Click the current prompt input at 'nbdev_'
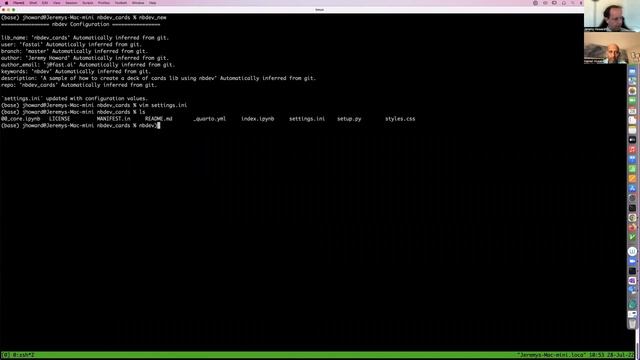This screenshot has height=360, width=640. click(148, 125)
